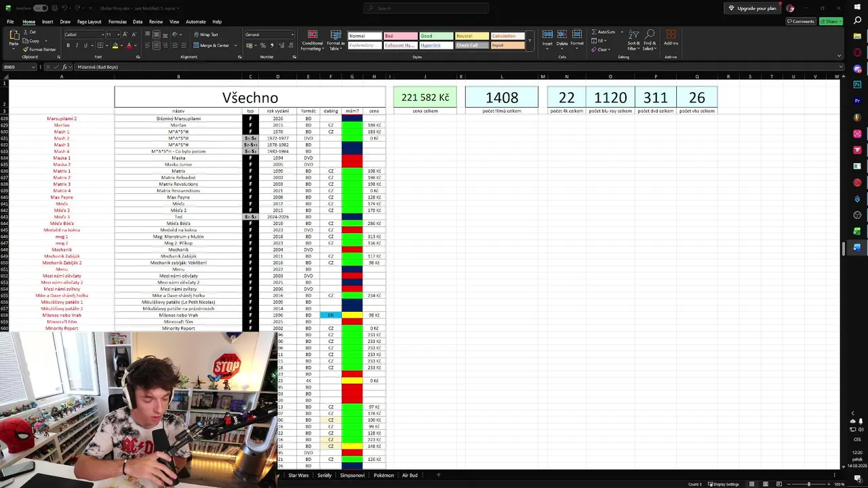Open the Find & Select dropdown
Screen dimensions: 868x488
650,41
